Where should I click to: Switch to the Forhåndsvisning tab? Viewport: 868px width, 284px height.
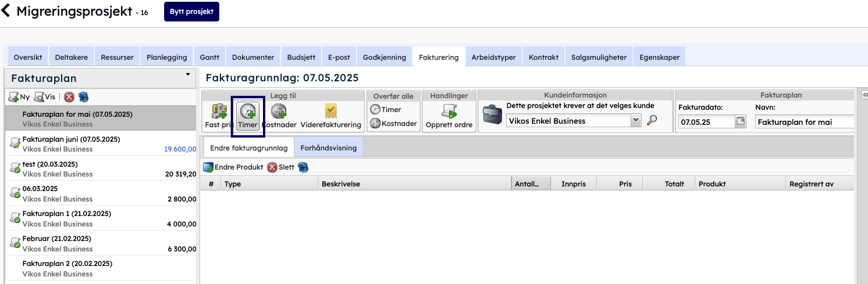click(328, 148)
